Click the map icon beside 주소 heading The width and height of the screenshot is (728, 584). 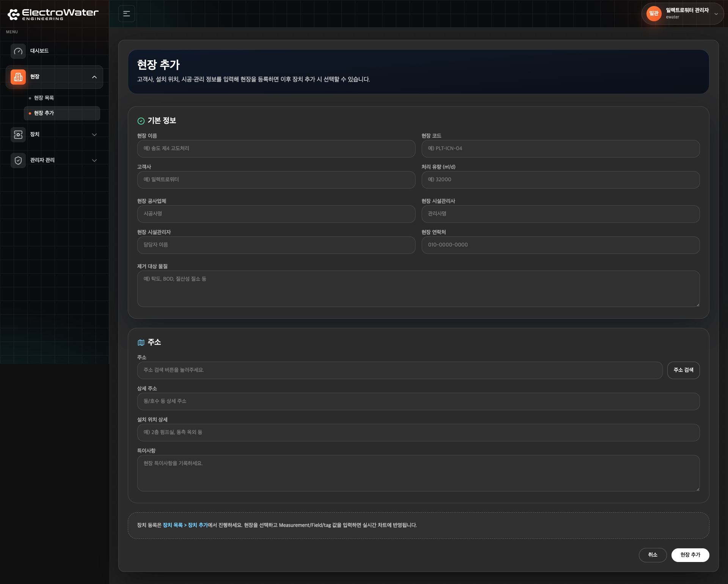point(141,343)
